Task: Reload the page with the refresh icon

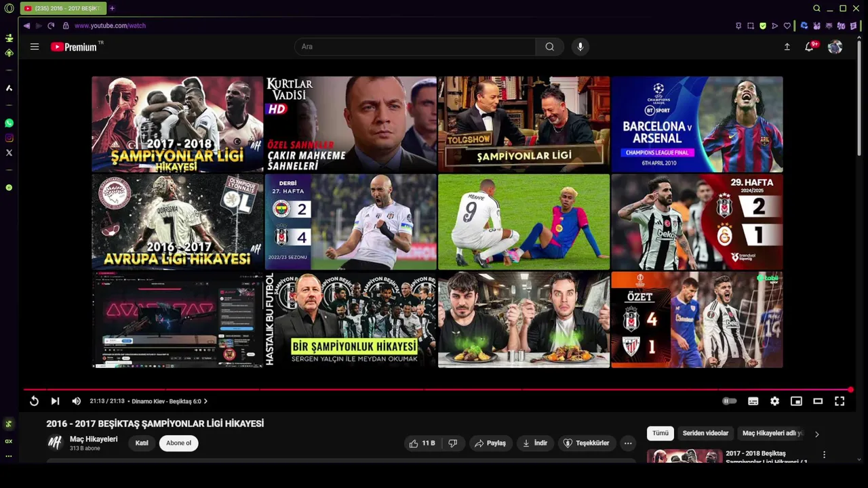Action: [x=51, y=26]
